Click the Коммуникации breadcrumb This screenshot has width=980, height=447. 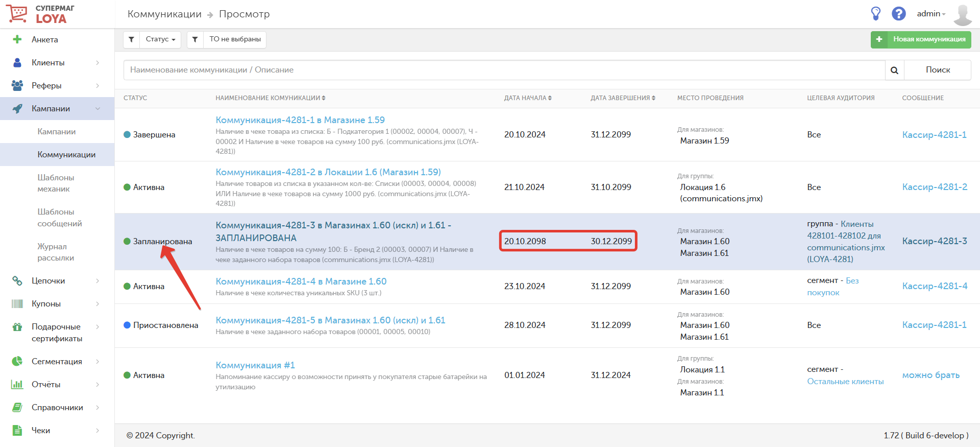click(x=164, y=14)
